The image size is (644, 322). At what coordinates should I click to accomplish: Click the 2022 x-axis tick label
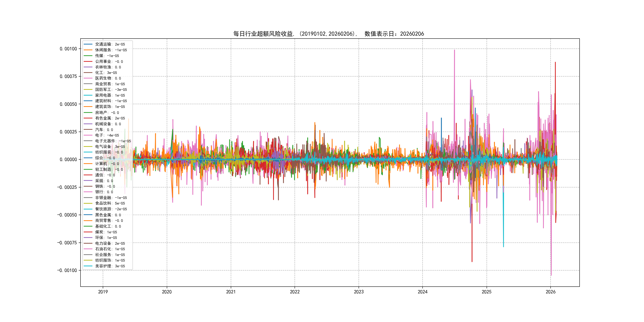pyautogui.click(x=295, y=292)
